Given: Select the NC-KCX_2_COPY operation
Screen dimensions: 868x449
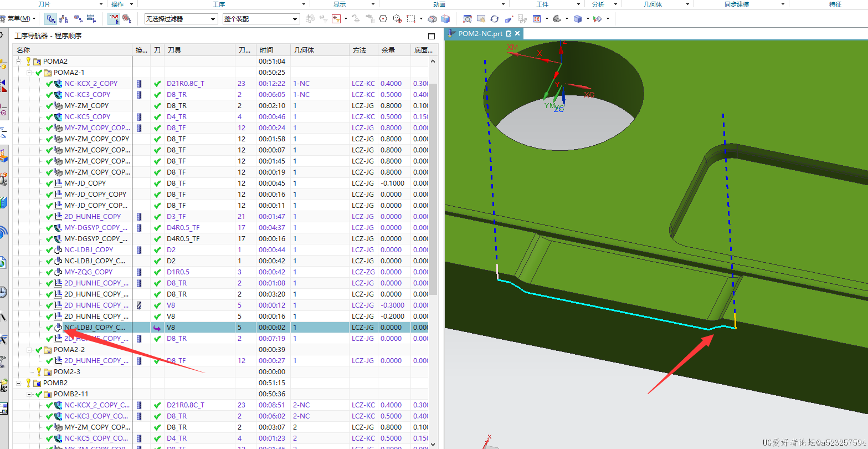Looking at the screenshot, I should click(x=91, y=84).
